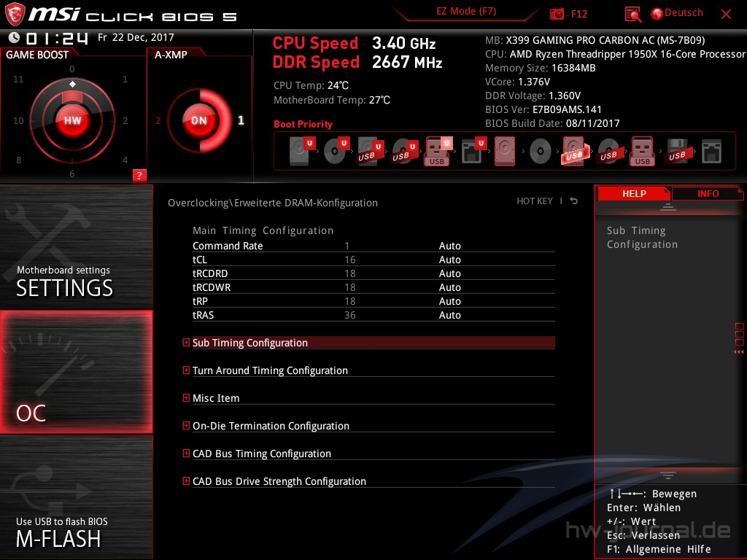Image resolution: width=747 pixels, height=560 pixels.
Task: Select the UEFI USB CD/DVD boot icon
Action: (x=405, y=151)
